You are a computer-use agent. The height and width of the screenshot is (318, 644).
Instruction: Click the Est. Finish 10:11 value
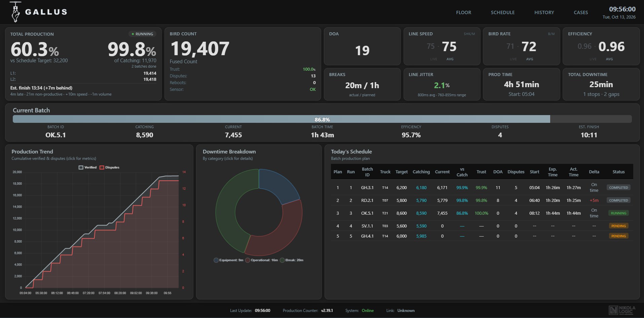point(589,135)
